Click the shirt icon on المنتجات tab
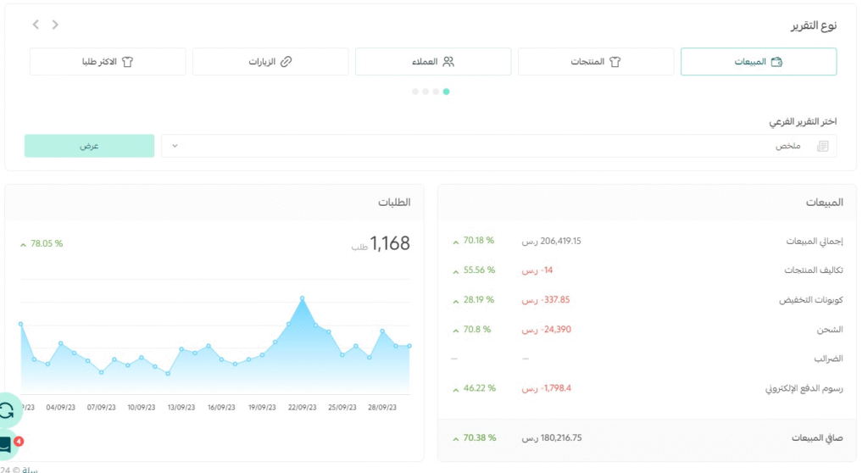This screenshot has height=473, width=868. [616, 62]
